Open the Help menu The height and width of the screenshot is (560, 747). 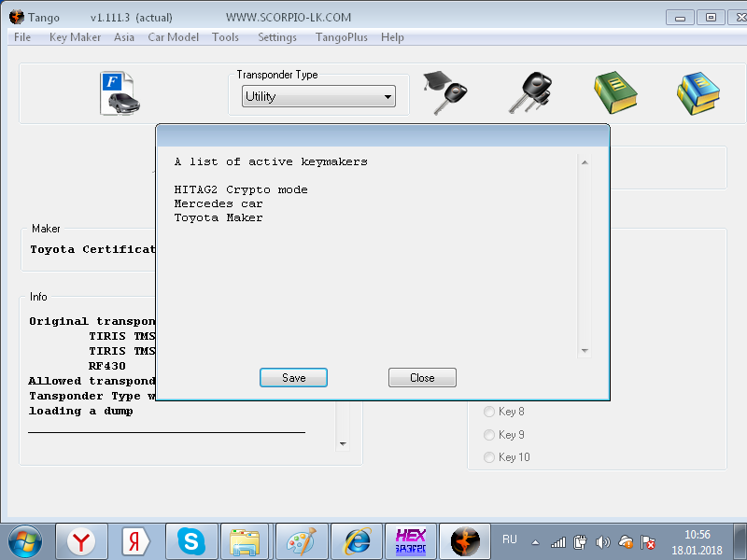tap(392, 37)
